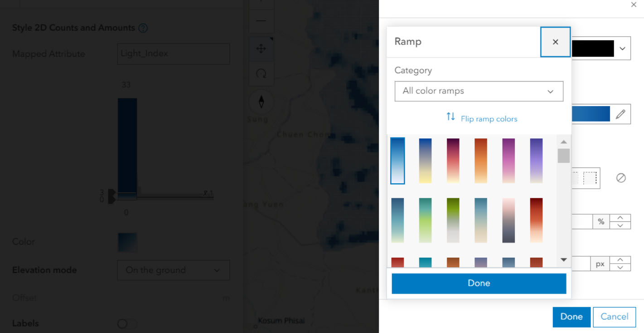Open help for Style 2D Counts and Amounts
This screenshot has height=333, width=644.
(143, 28)
